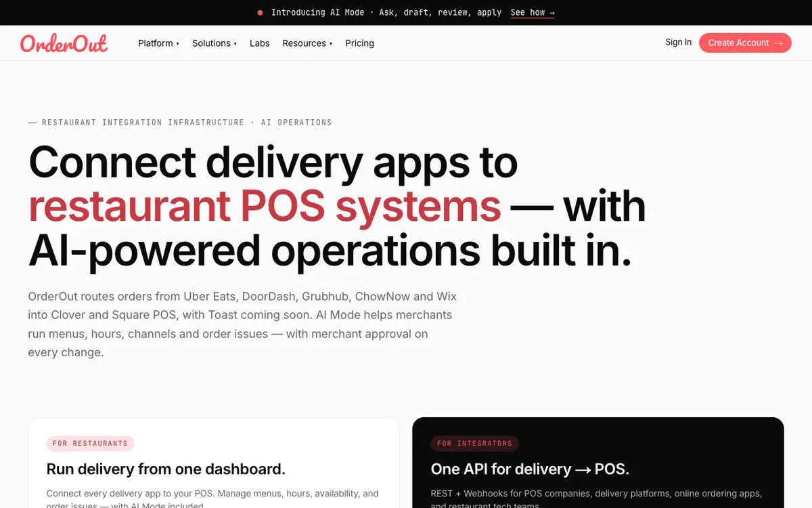Open the Solutions dropdown

215,43
